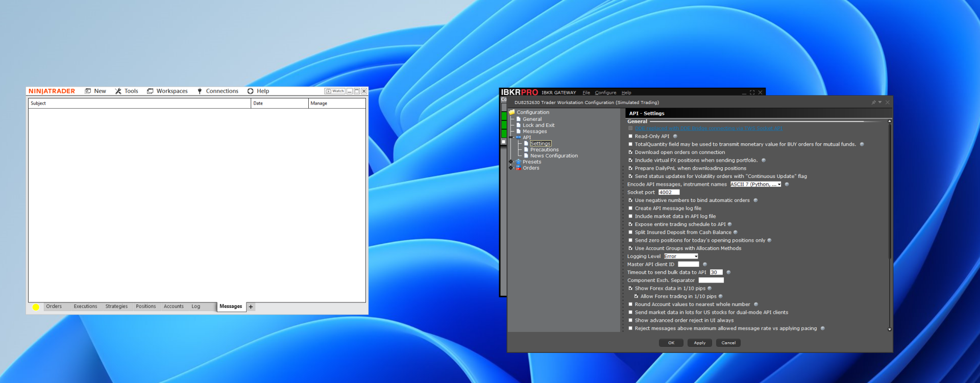Viewport: 980px width, 383px height.
Task: Click the pin icon in configuration title bar
Action: (x=873, y=103)
